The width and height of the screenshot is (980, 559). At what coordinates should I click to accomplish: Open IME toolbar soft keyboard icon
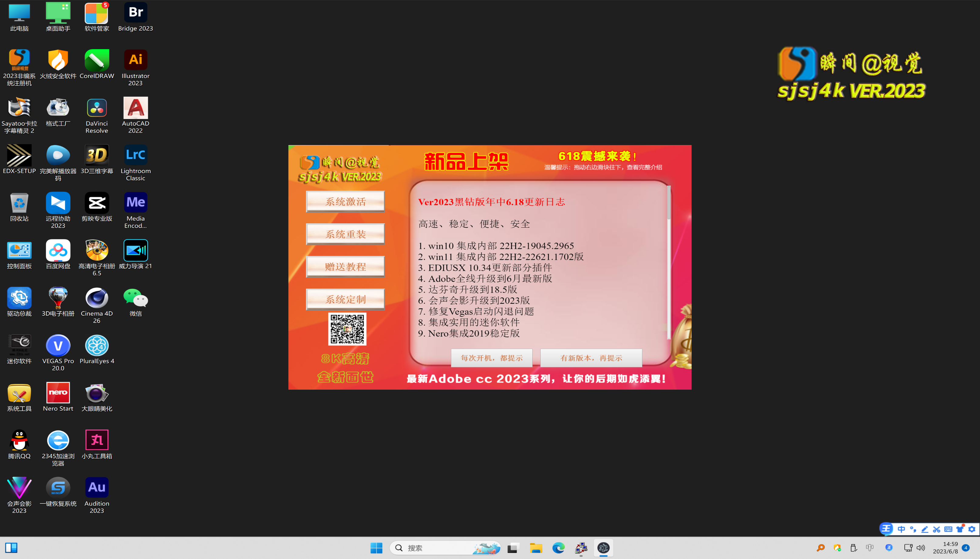(x=948, y=530)
